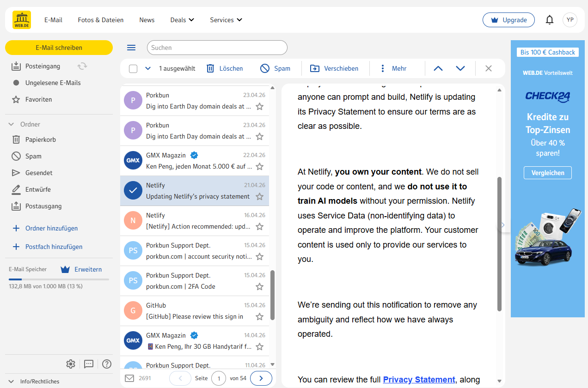Delete selected mail via the trash icon

tap(210, 68)
